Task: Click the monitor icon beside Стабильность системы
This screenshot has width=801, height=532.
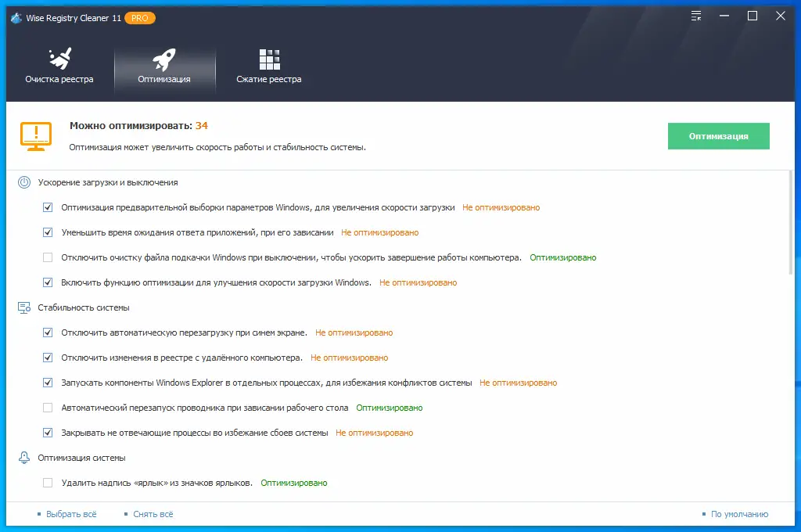Action: pos(24,307)
